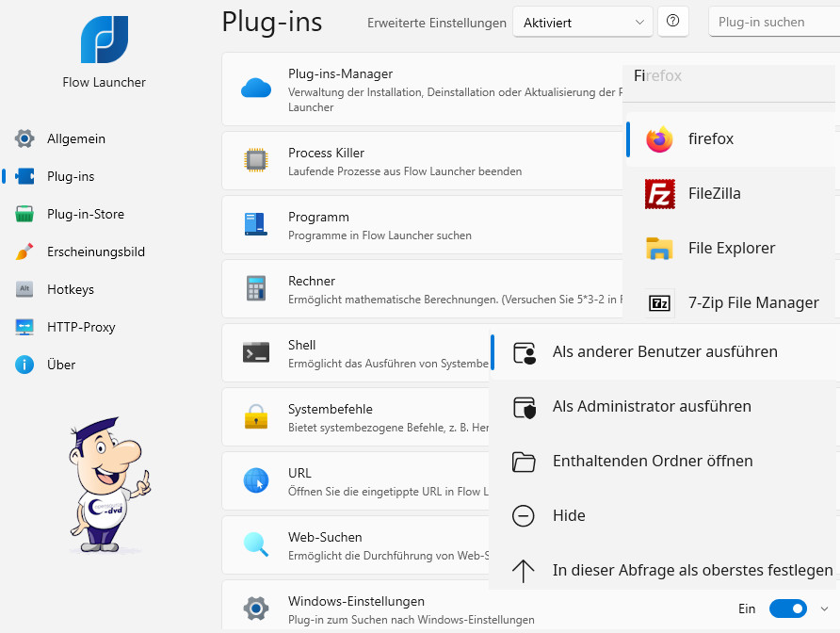
Task: Click Hide in the context menu
Action: pyautogui.click(x=569, y=516)
